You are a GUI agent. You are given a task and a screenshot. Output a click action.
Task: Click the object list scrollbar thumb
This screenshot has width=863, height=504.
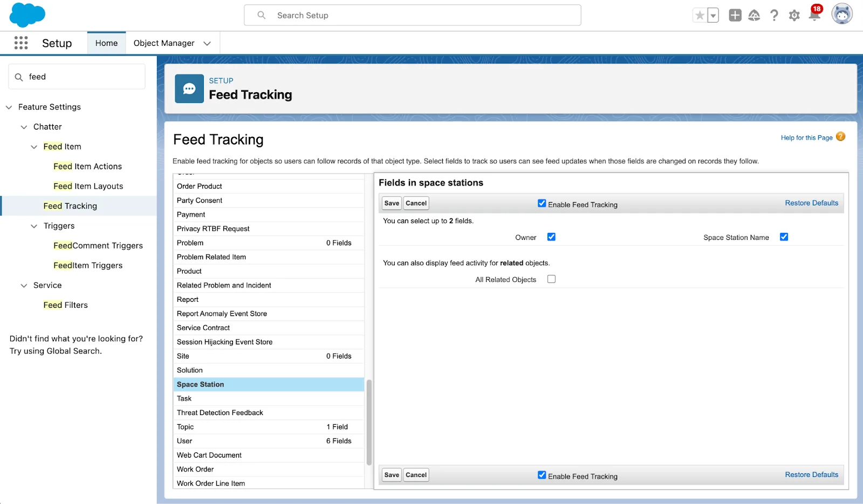(369, 422)
